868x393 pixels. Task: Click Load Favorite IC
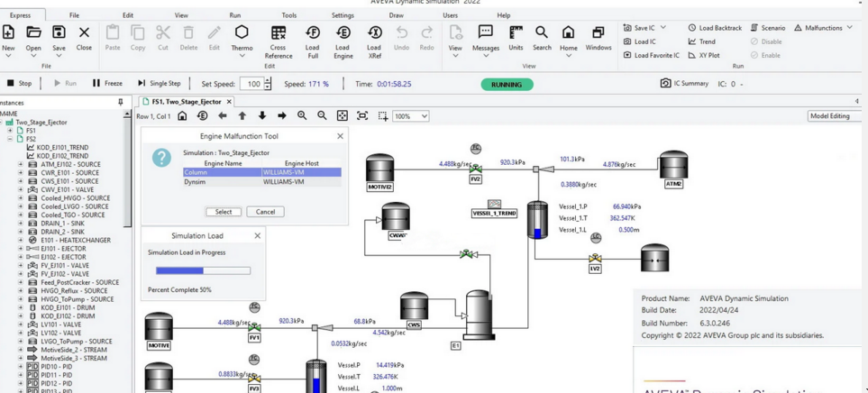[x=652, y=55]
